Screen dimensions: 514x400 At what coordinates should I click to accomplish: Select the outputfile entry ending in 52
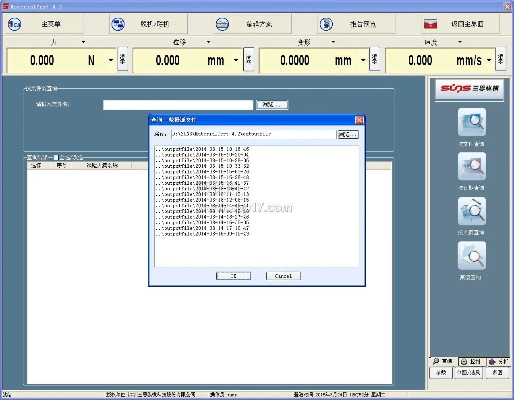tap(202, 166)
